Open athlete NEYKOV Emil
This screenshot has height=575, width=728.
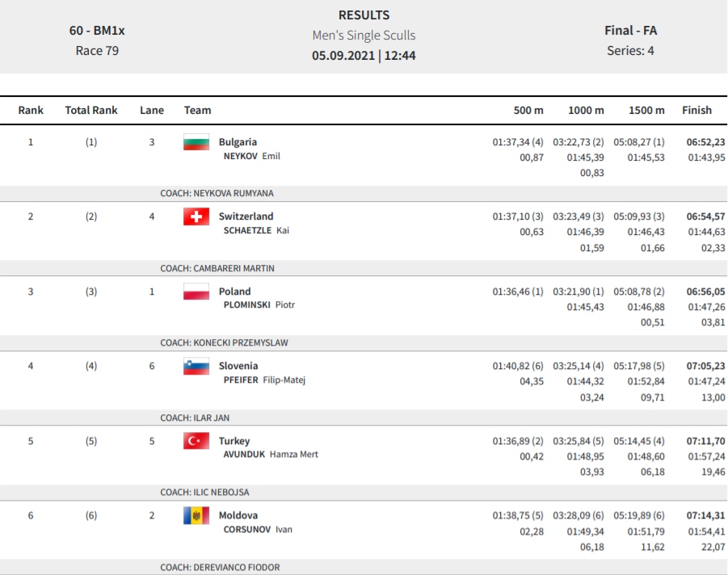[251, 156]
